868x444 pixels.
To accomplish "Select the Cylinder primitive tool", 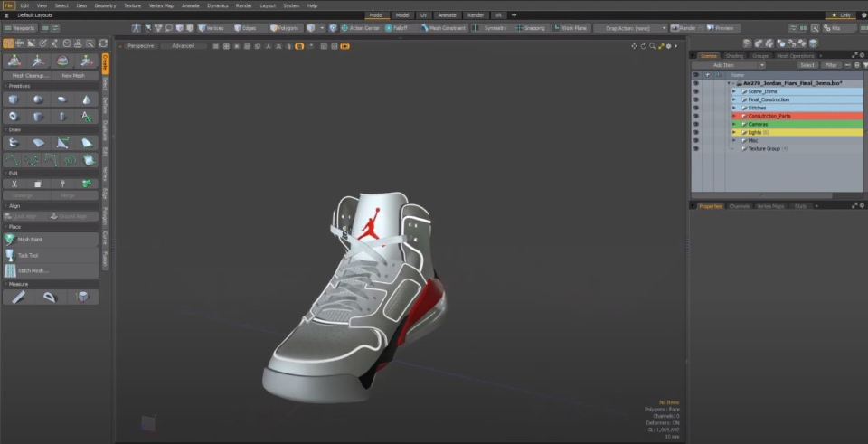I will tap(38, 117).
